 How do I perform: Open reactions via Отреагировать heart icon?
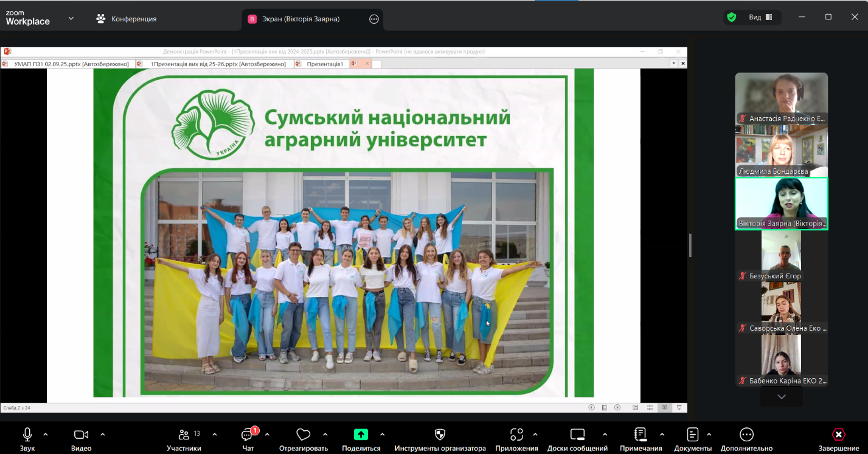pos(304,435)
